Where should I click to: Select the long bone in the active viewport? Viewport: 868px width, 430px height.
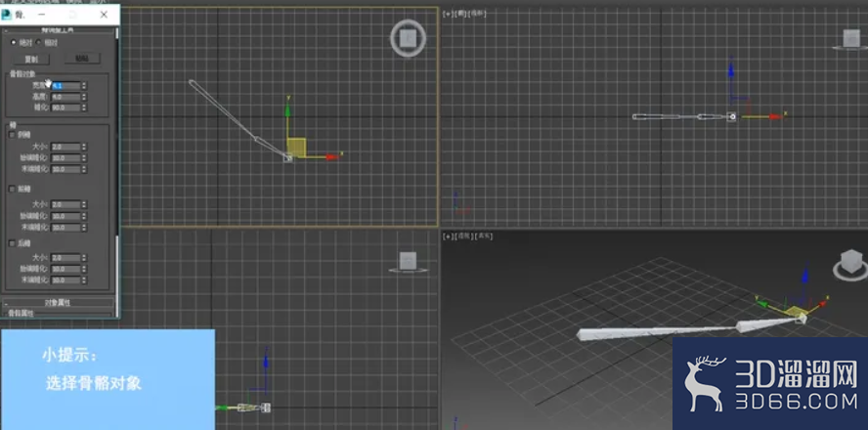222,110
